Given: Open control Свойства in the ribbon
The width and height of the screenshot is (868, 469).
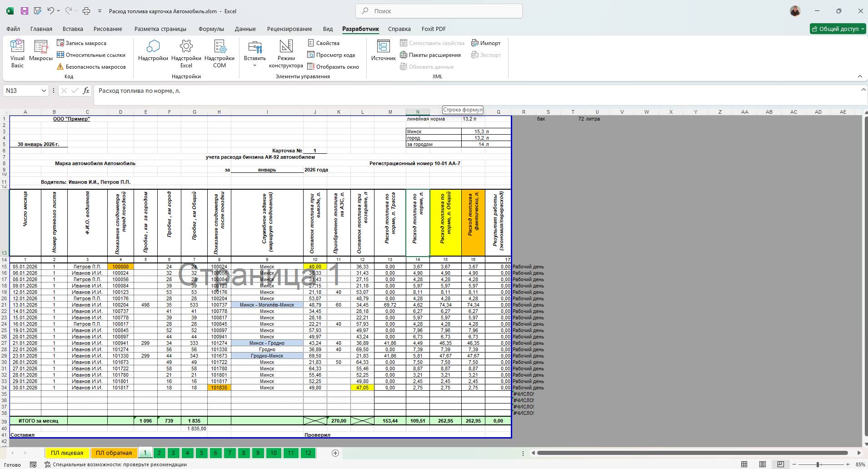Looking at the screenshot, I should point(324,43).
